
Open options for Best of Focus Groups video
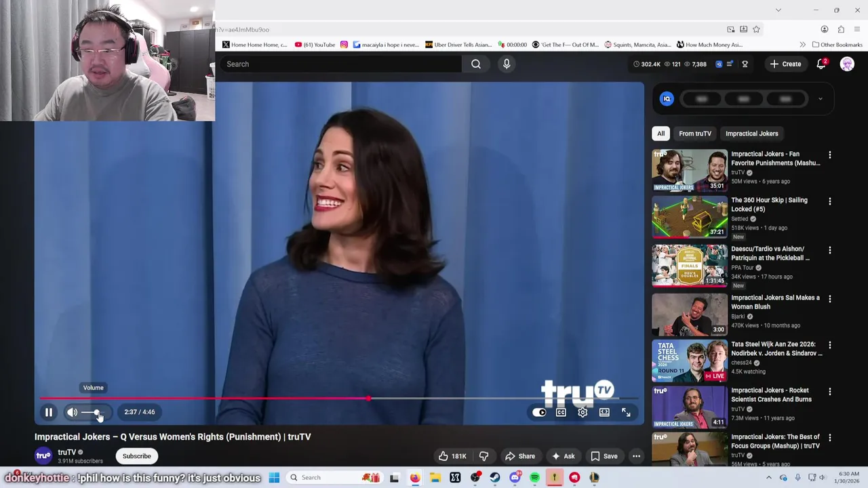click(x=829, y=438)
